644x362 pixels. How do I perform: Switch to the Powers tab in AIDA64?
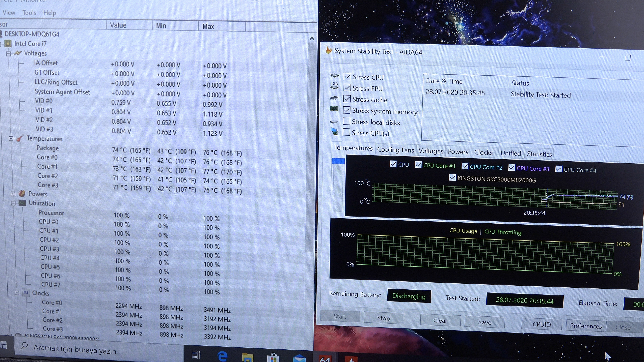coord(458,152)
